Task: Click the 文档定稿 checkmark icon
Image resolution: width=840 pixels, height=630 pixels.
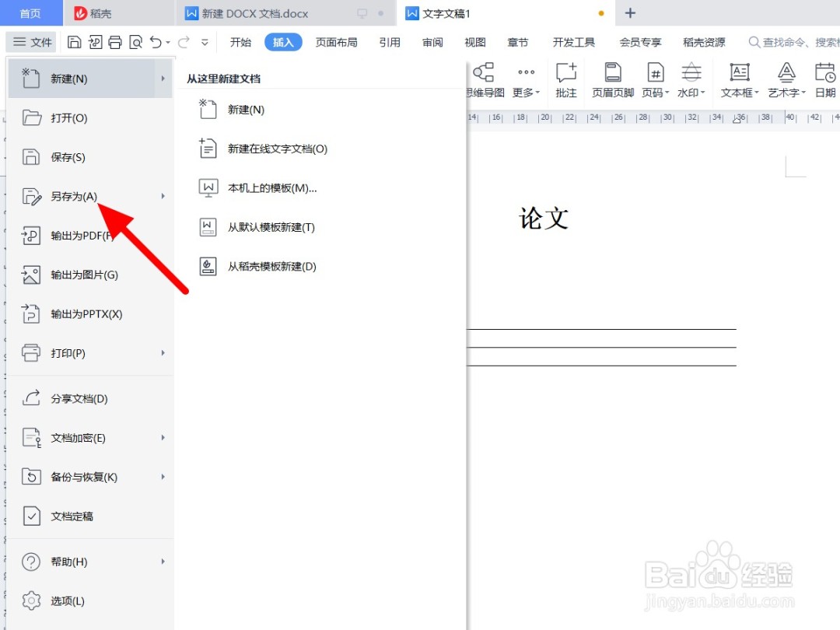Action: [32, 516]
